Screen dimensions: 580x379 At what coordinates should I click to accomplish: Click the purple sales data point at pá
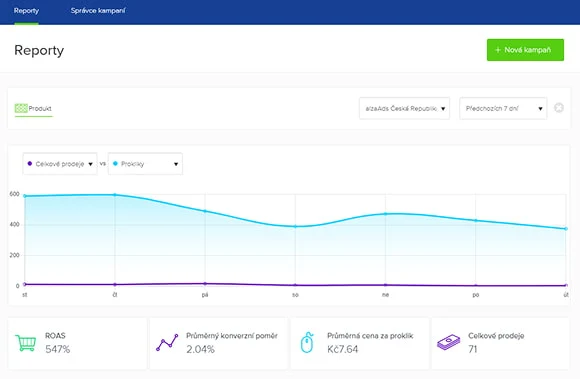pyautogui.click(x=205, y=284)
